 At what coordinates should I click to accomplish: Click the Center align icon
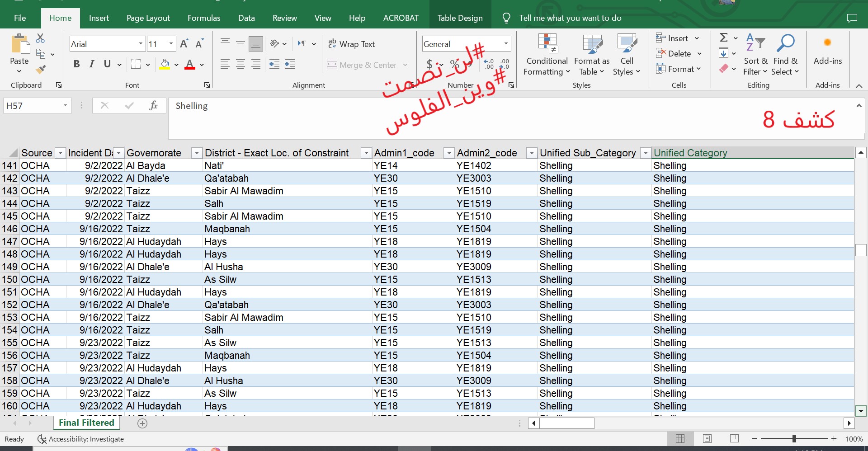tap(241, 65)
